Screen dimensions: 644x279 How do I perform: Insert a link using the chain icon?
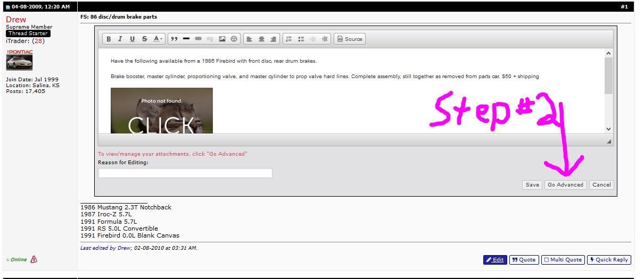(198, 39)
